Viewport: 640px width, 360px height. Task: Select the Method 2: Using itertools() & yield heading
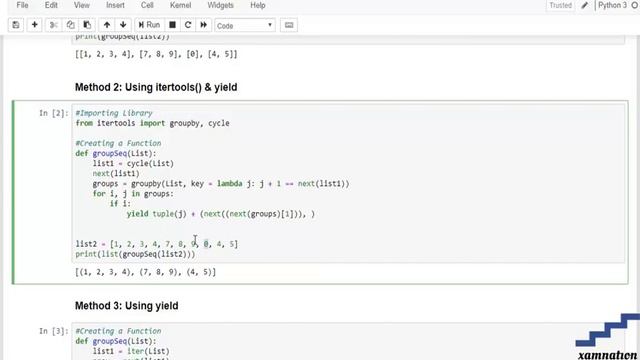tap(156, 87)
